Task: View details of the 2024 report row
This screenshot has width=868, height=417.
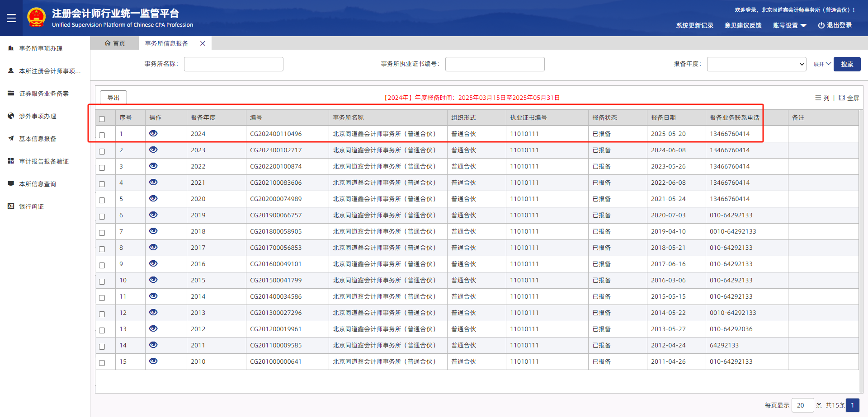Action: click(x=153, y=133)
